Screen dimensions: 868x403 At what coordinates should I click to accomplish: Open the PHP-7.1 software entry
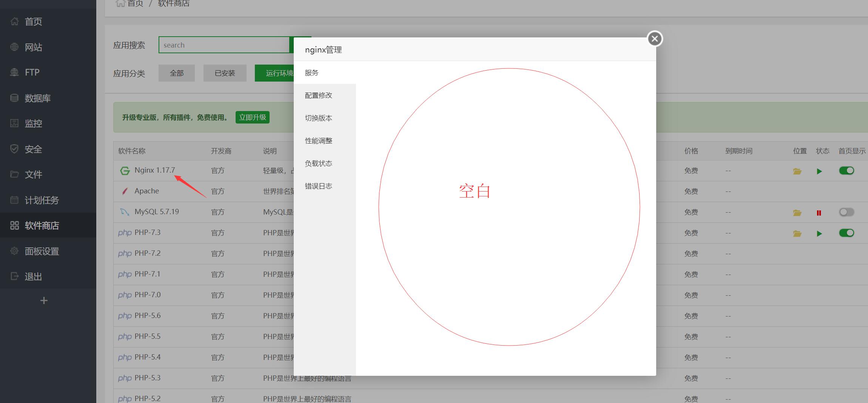(148, 274)
